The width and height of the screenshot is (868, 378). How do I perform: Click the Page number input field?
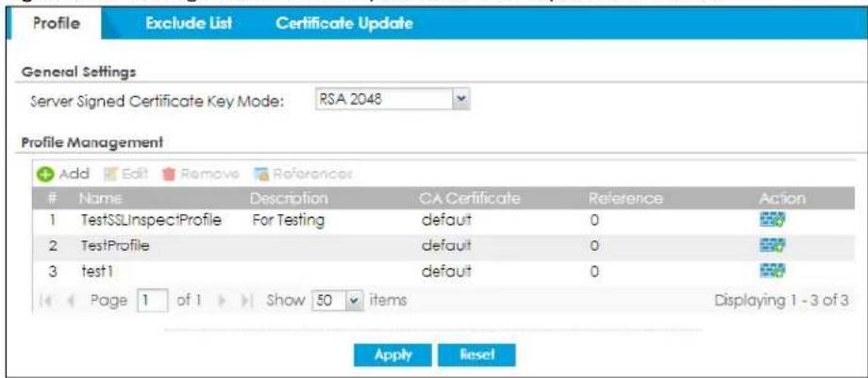tap(152, 301)
